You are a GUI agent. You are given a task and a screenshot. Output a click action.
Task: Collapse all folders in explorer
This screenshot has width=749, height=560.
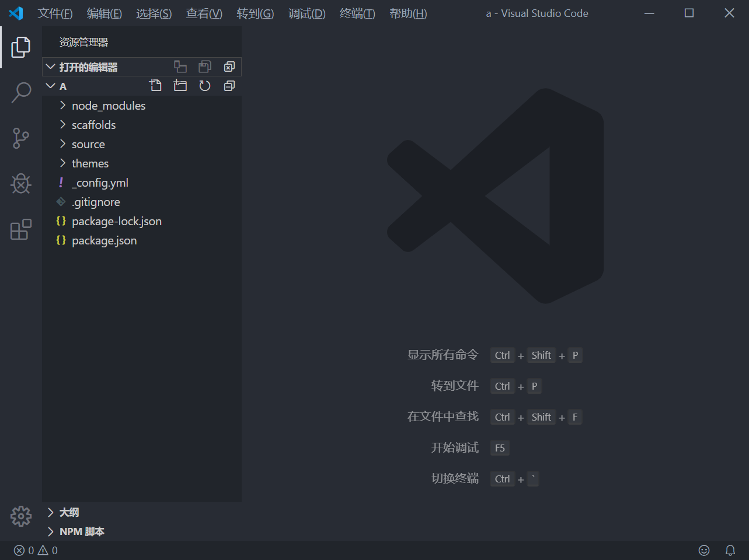click(x=229, y=86)
